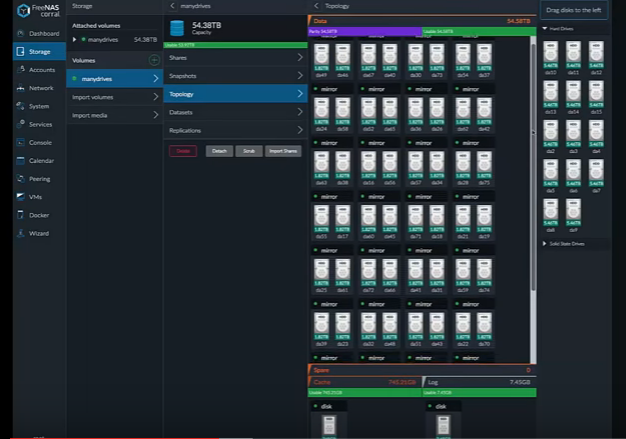
Task: Select available hard drive da5
Action: (x=551, y=176)
